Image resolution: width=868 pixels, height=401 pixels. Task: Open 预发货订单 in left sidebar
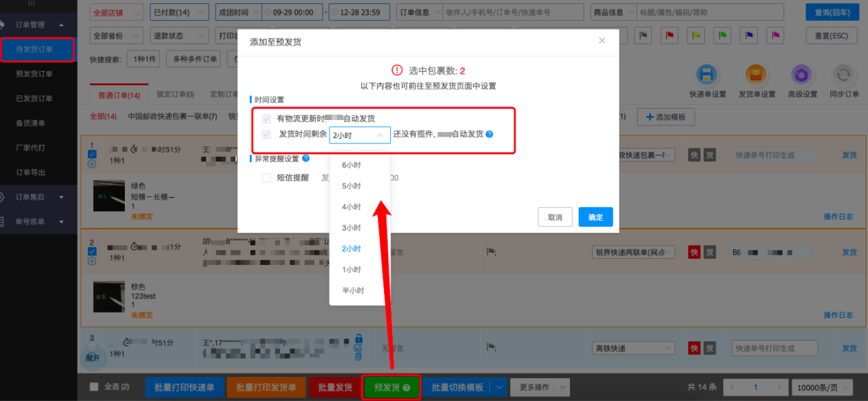pyautogui.click(x=34, y=74)
